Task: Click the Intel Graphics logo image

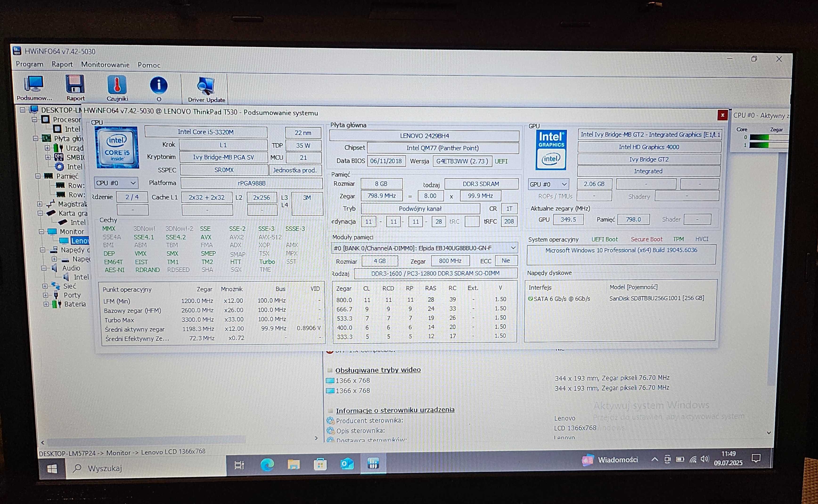Action: tap(551, 150)
